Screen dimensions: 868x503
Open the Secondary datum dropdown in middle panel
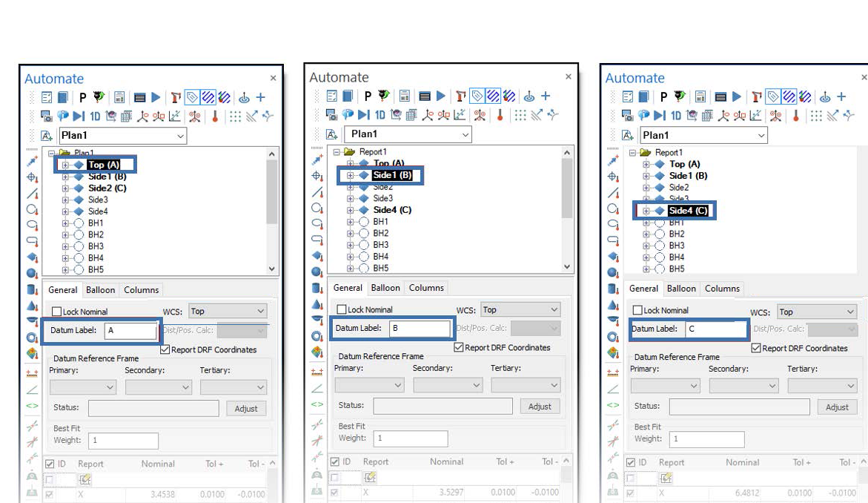coord(448,385)
